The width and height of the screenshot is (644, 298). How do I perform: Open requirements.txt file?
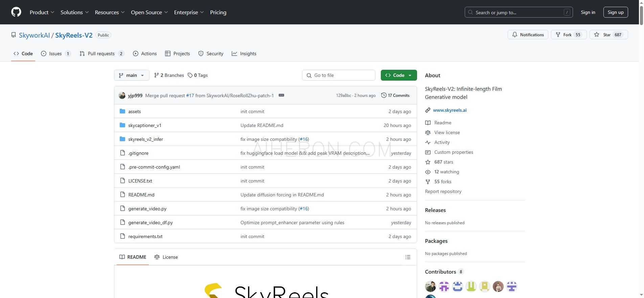tap(145, 236)
